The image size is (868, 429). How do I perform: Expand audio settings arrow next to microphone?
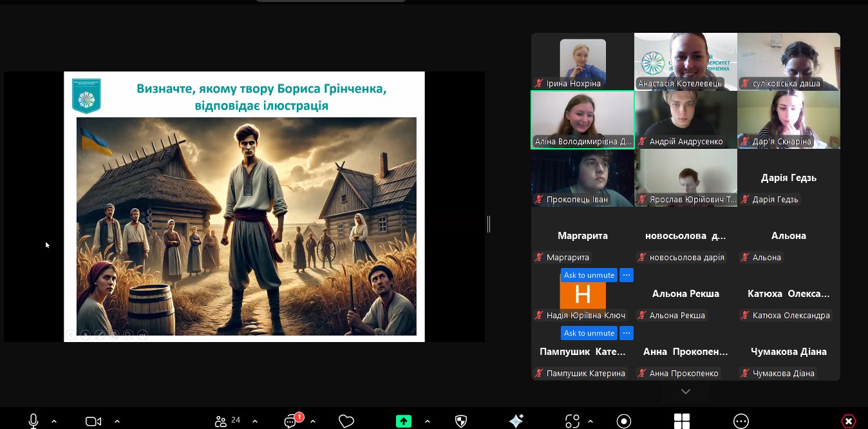(54, 421)
